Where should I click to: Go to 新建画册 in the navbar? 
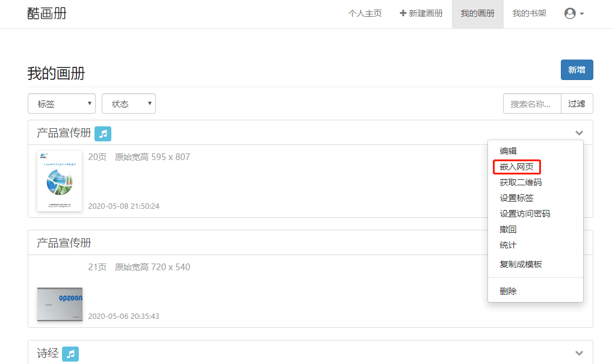pos(421,14)
